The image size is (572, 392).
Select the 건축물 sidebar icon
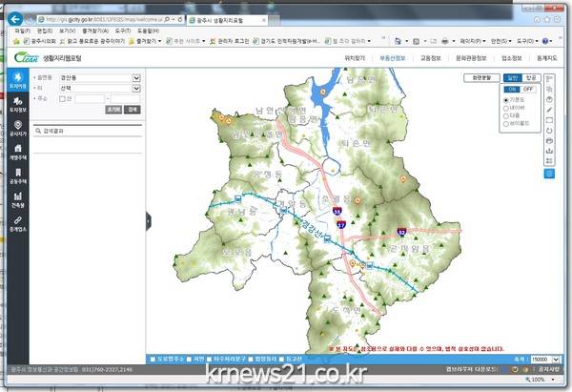point(18,200)
